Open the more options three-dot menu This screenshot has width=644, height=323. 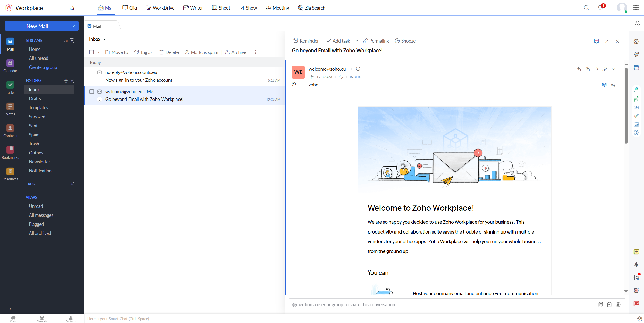256,52
